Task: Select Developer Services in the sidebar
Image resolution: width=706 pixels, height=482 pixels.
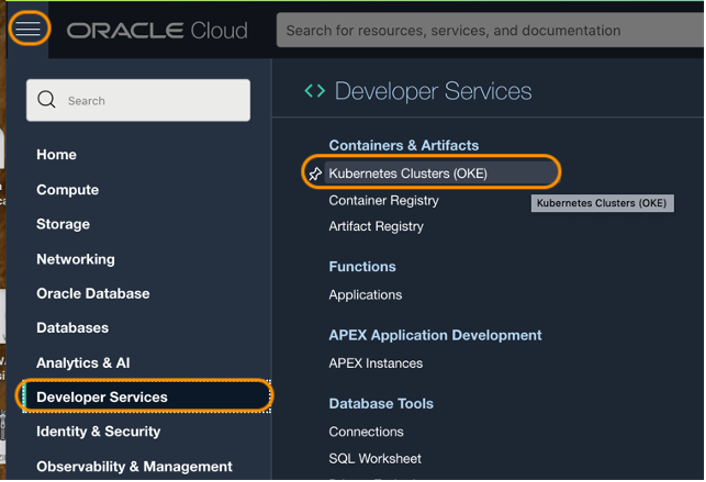Action: (102, 397)
